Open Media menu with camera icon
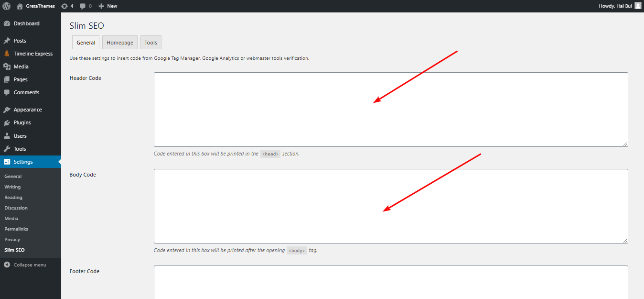 click(x=31, y=66)
